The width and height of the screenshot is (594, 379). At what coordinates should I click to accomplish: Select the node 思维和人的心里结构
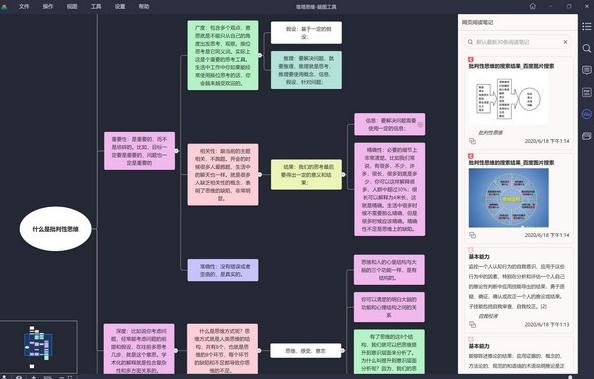click(389, 270)
